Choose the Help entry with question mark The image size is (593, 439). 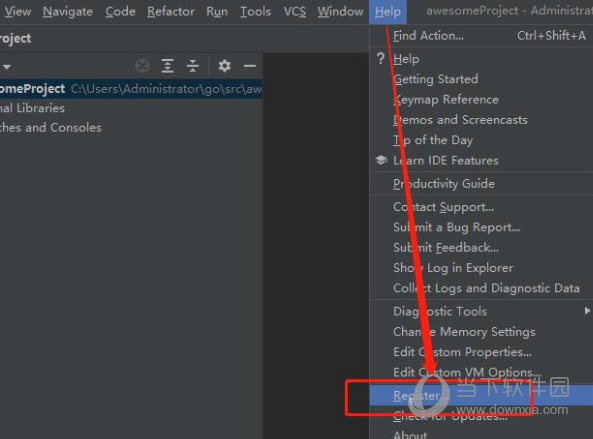click(x=481, y=59)
